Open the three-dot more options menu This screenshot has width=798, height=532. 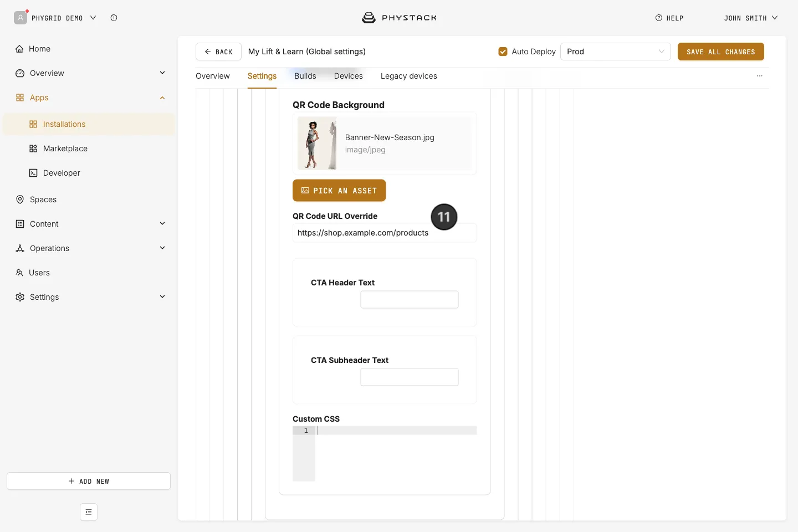(x=760, y=76)
